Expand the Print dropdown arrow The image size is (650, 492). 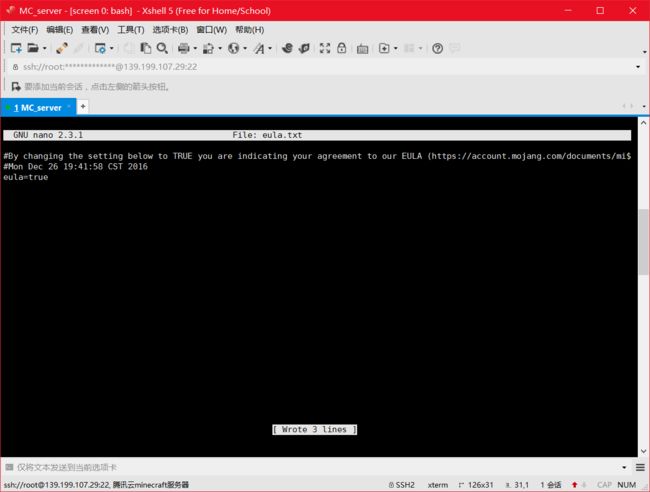click(195, 48)
